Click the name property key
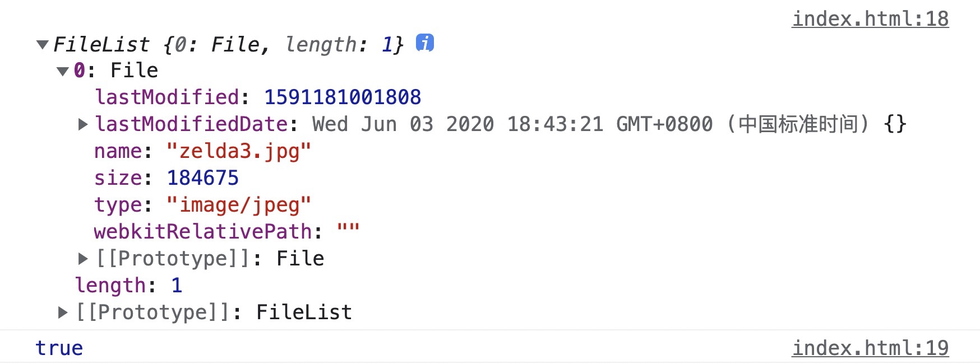980x364 pixels. 118,151
